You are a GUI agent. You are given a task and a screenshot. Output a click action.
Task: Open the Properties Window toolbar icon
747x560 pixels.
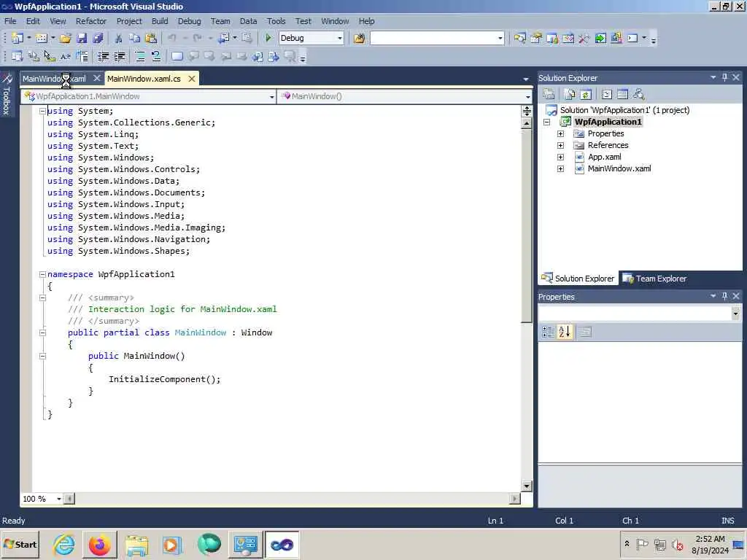click(x=536, y=38)
